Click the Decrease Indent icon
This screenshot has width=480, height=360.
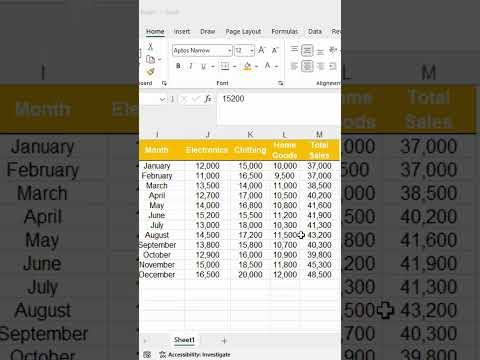click(x=333, y=66)
